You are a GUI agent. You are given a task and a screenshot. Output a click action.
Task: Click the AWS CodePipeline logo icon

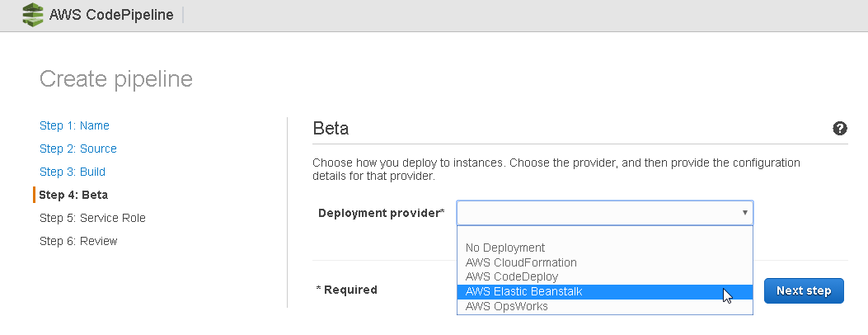33,15
